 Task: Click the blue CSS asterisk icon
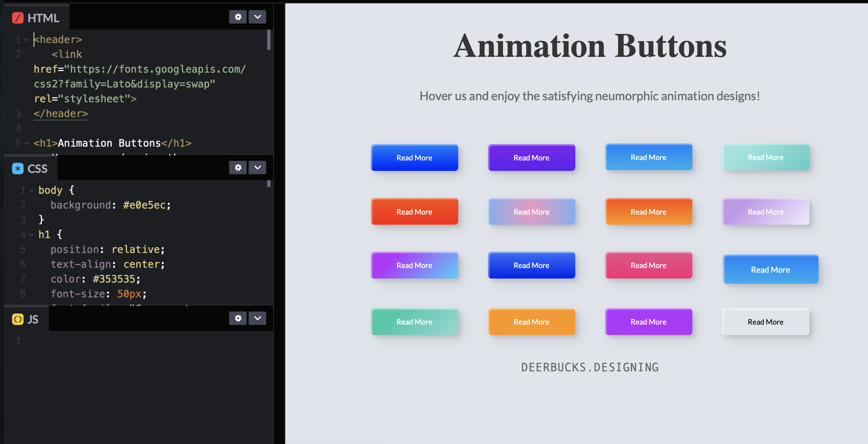[17, 169]
